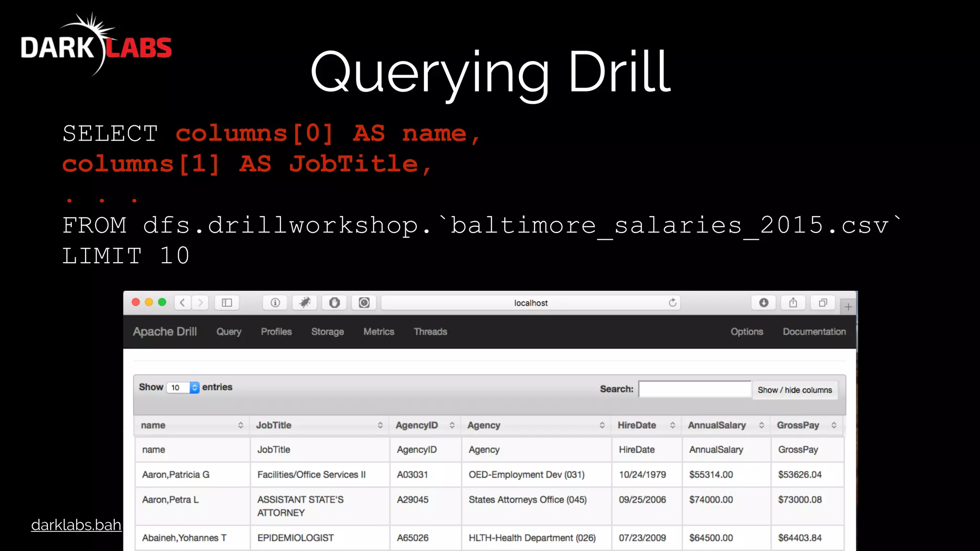Go back with the Safari back arrow
This screenshot has width=980, height=551.
(182, 303)
